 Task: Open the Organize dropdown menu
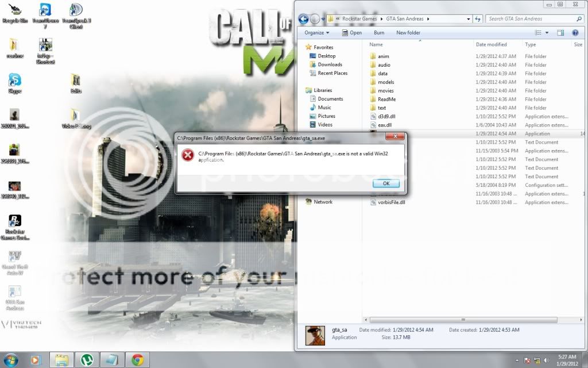317,33
